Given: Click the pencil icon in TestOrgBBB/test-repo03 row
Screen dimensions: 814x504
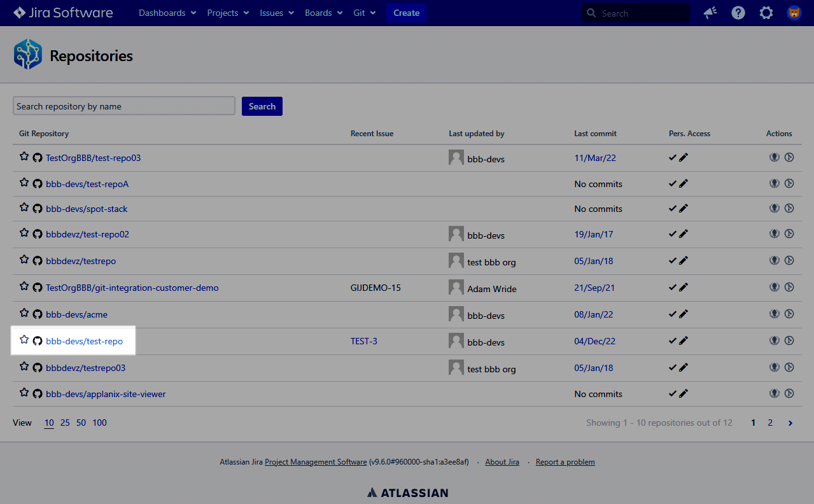Looking at the screenshot, I should [684, 158].
